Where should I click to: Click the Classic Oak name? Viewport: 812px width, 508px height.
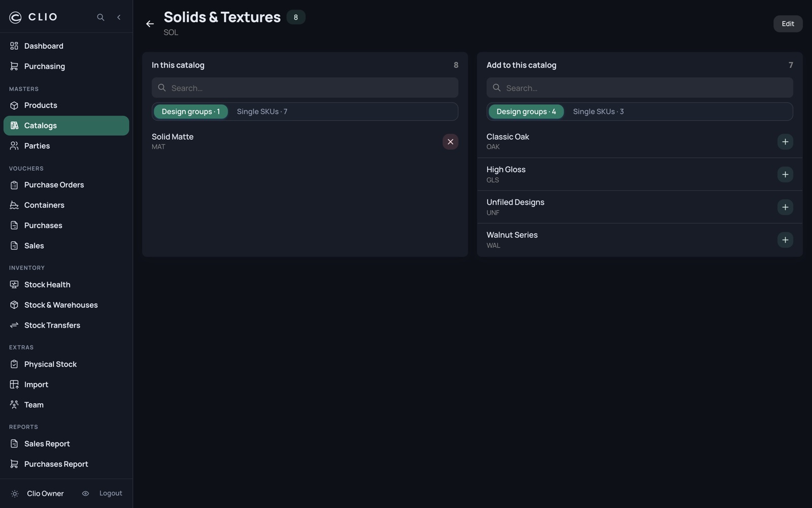click(507, 137)
